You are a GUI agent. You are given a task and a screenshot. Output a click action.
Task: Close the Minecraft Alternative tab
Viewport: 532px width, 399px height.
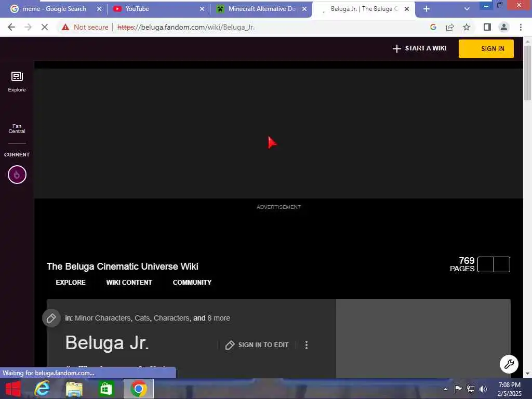(x=304, y=9)
